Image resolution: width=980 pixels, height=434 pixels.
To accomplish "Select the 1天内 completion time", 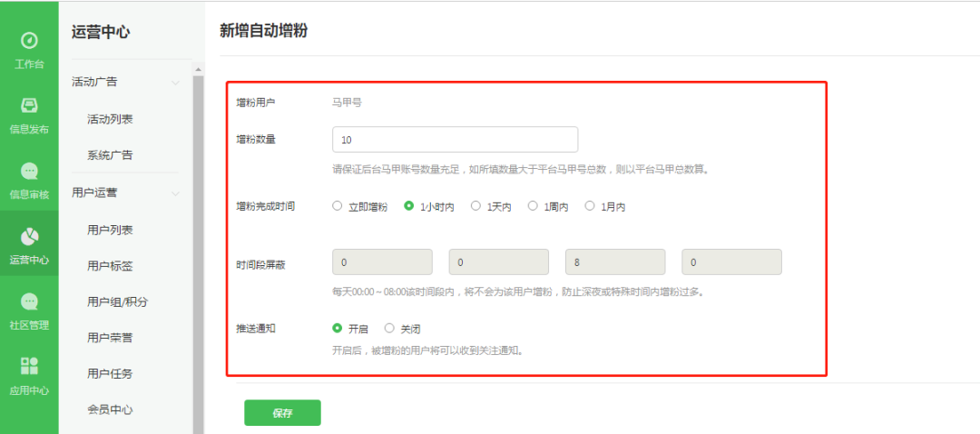I will click(475, 205).
